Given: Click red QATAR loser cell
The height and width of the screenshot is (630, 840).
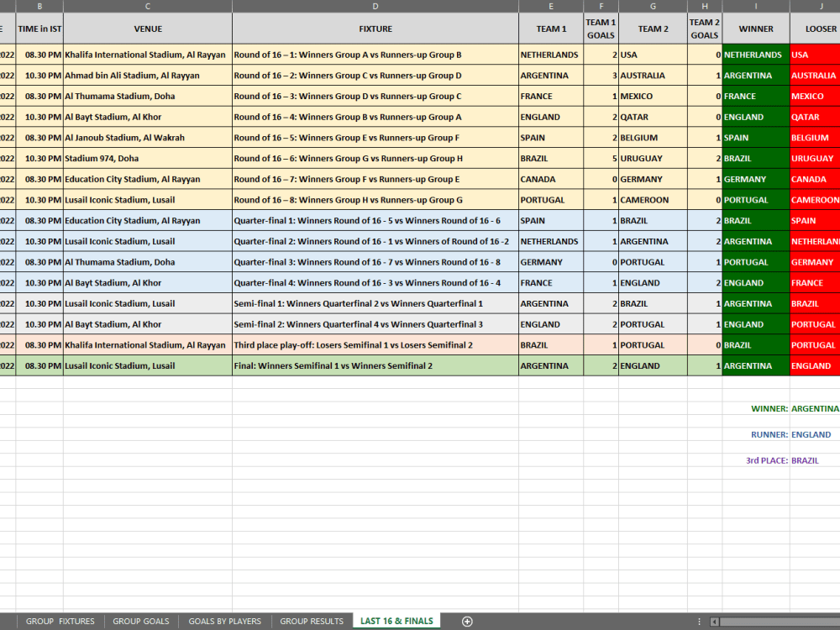Looking at the screenshot, I should pyautogui.click(x=815, y=117).
